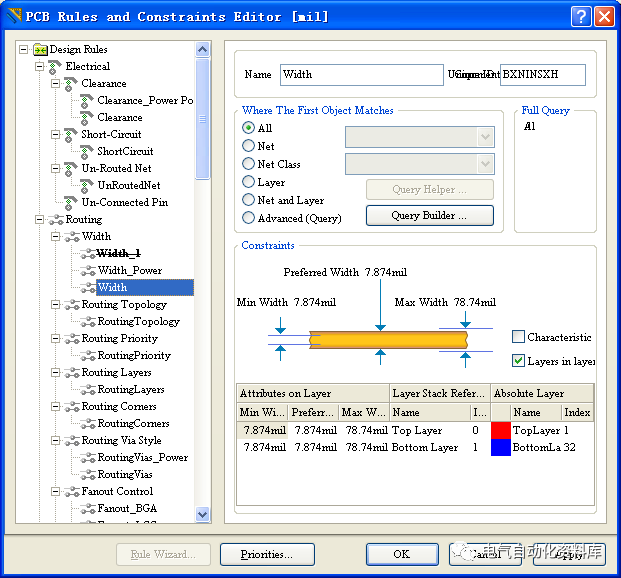
Task: Click the Routing Priority category icon
Action: [x=72, y=339]
